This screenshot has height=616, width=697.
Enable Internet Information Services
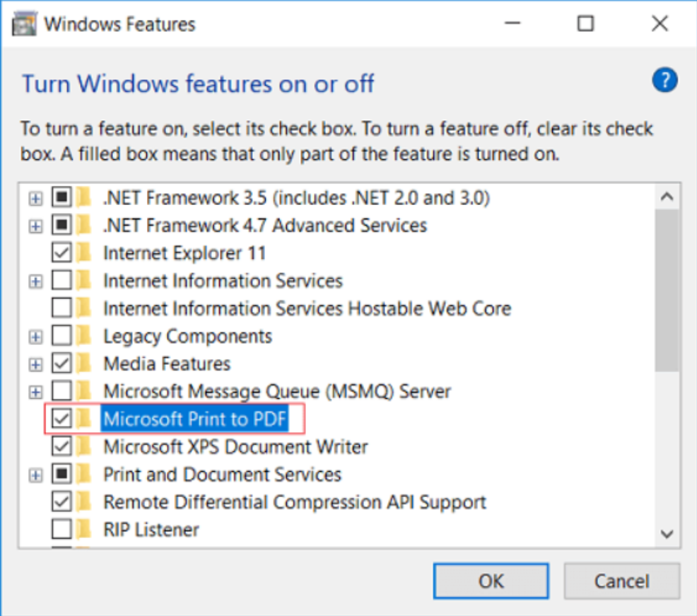(x=61, y=281)
